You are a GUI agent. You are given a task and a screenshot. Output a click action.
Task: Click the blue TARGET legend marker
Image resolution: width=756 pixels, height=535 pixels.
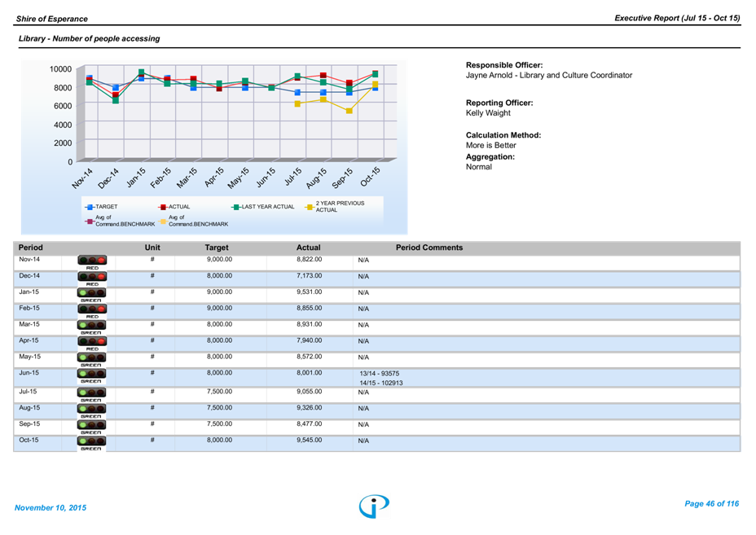click(x=91, y=207)
